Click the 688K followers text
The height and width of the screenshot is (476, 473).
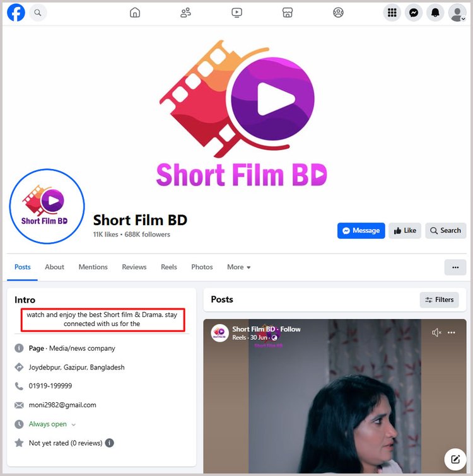(147, 235)
